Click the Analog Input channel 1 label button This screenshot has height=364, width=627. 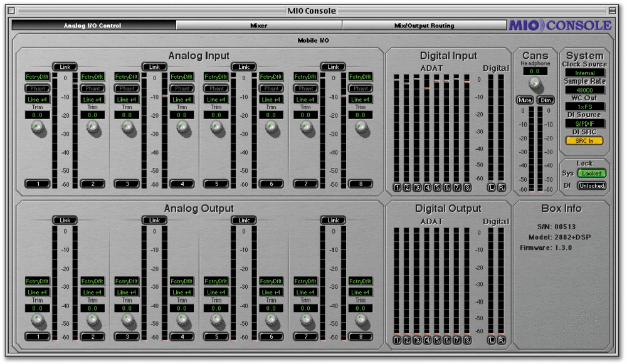click(x=38, y=184)
